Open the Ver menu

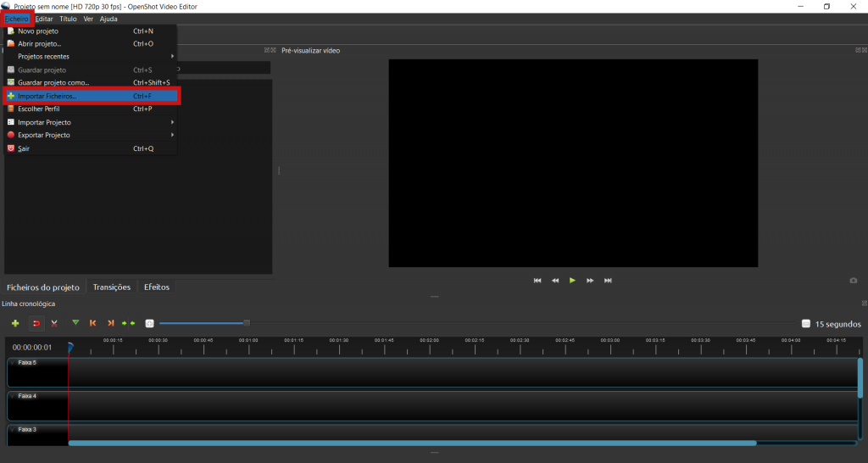point(88,19)
